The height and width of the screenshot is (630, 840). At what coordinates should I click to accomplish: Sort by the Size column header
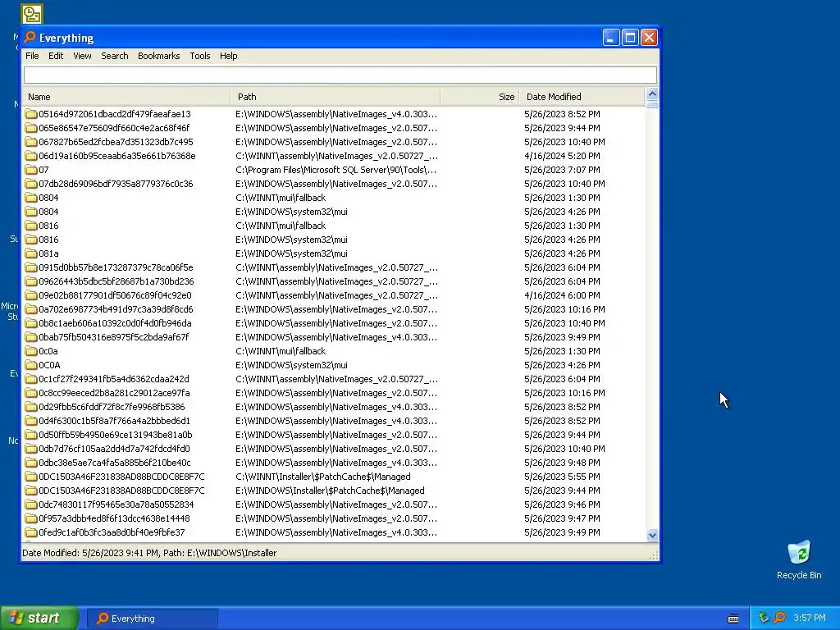coord(479,97)
